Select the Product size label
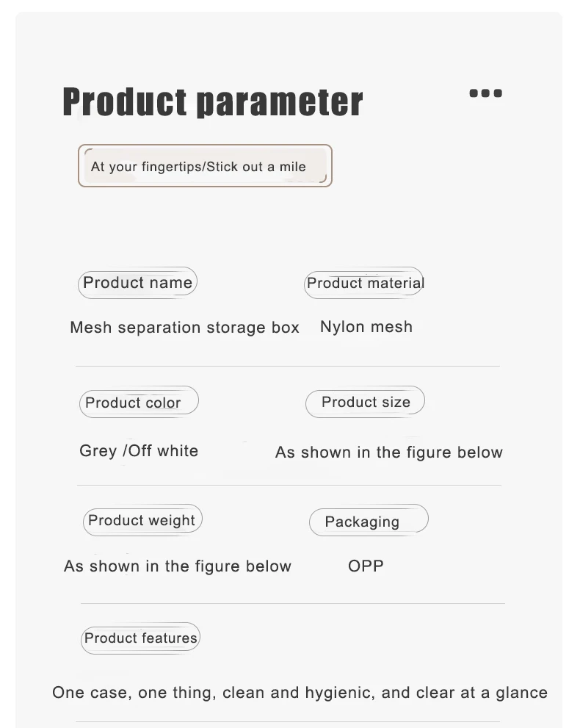Screen dimensions: 580x728 [365, 402]
